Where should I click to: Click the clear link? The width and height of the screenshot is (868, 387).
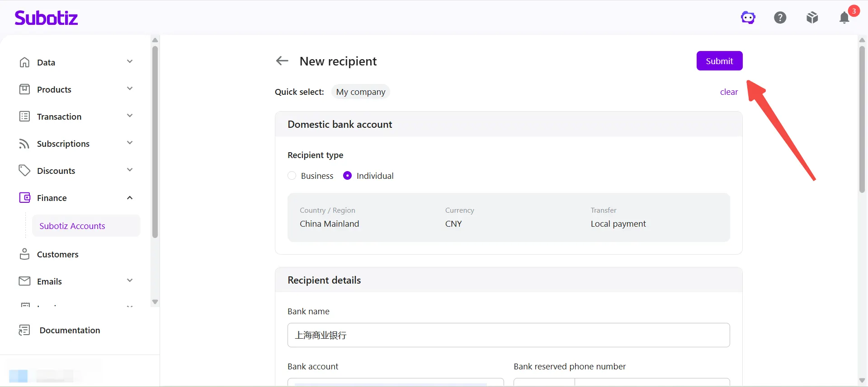(729, 92)
